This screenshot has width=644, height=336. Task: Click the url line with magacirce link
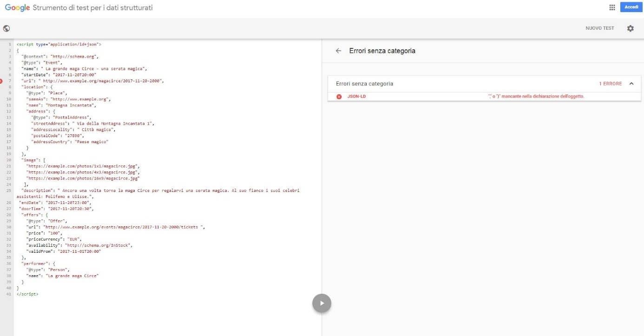click(92, 81)
